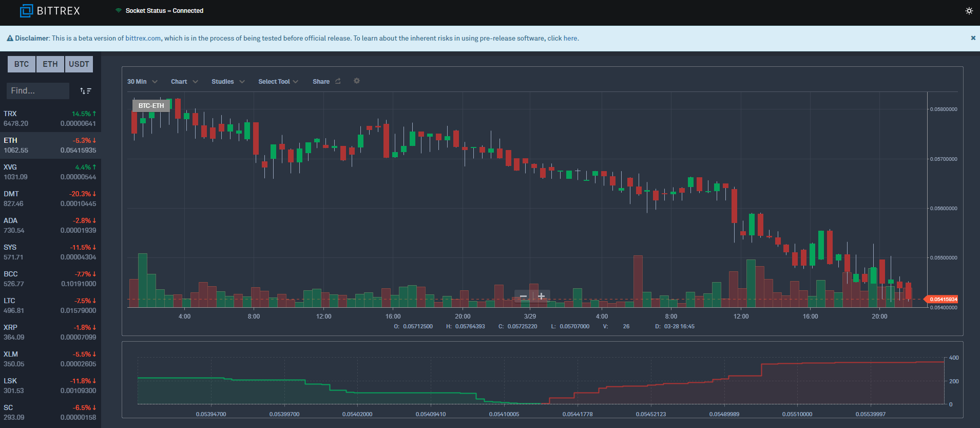Viewport: 980px width, 428px height.
Task: Open the Studies dropdown
Action: (x=228, y=82)
